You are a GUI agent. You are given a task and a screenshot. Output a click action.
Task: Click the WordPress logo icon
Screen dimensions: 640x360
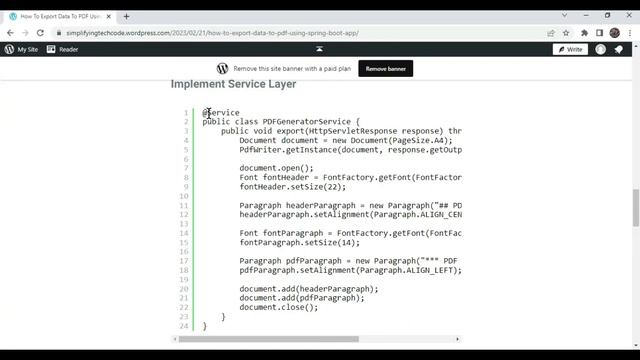(9, 49)
